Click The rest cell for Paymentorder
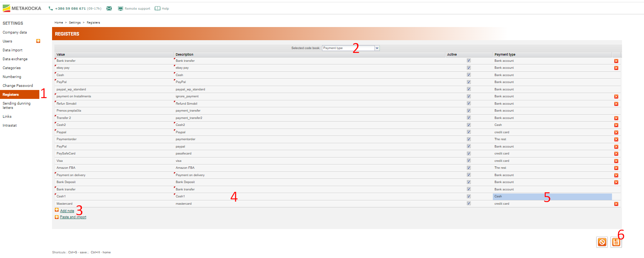This screenshot has height=258, width=644. (552, 139)
